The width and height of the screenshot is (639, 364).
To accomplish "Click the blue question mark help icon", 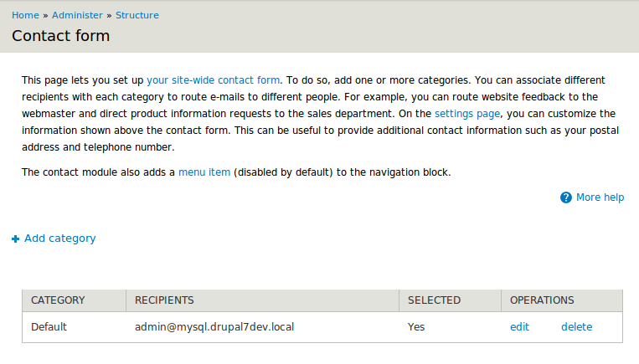I will coord(566,197).
